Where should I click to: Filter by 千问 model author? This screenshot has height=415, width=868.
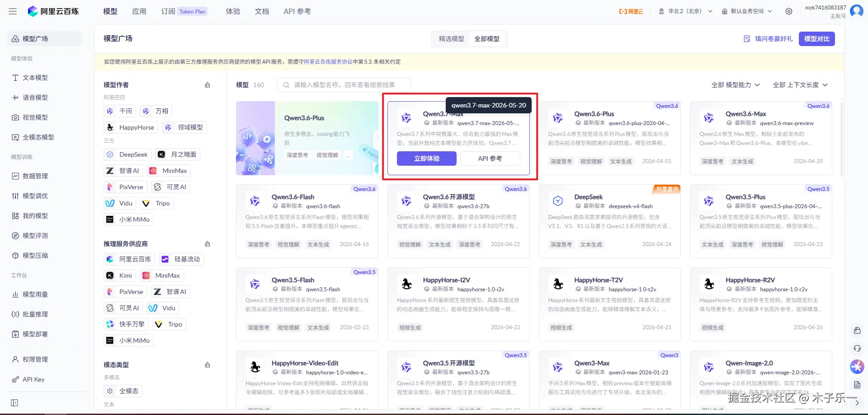[x=120, y=111]
